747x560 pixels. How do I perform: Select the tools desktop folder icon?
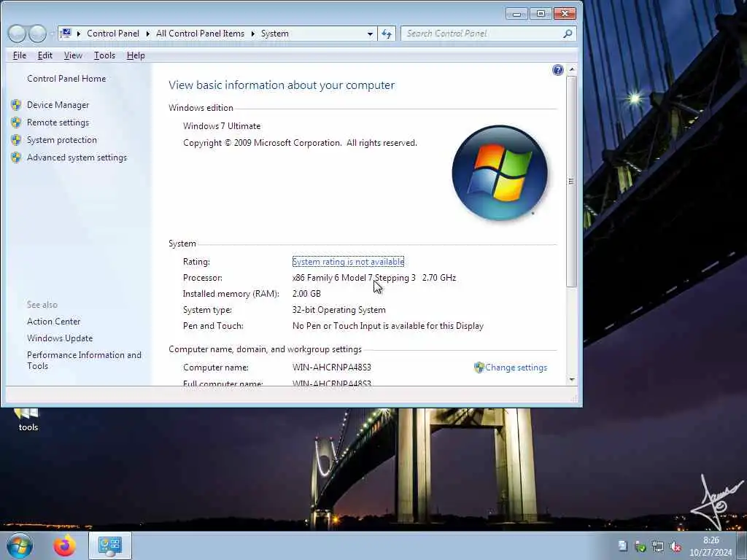28,420
